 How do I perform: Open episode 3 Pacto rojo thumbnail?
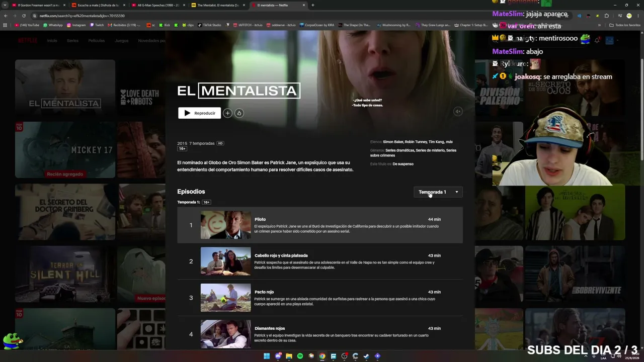coord(225,298)
